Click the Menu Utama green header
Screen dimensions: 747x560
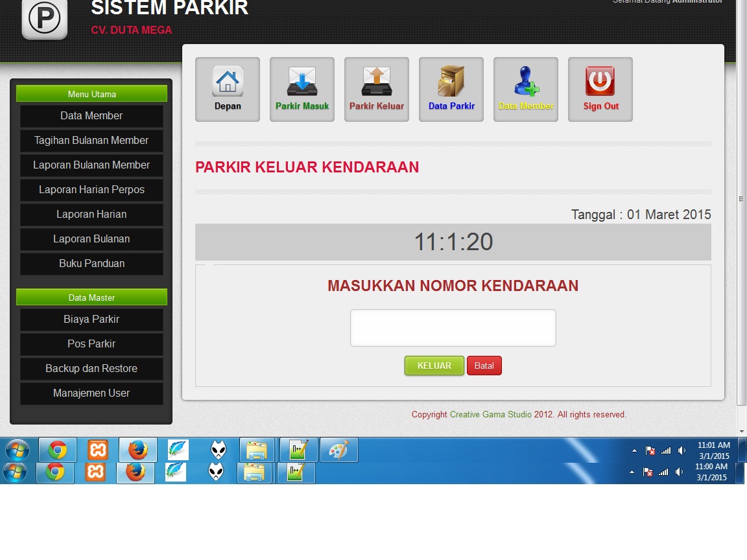(x=91, y=94)
